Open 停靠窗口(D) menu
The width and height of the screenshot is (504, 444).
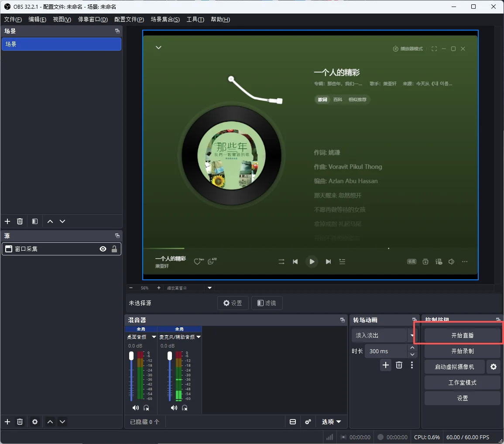(93, 19)
